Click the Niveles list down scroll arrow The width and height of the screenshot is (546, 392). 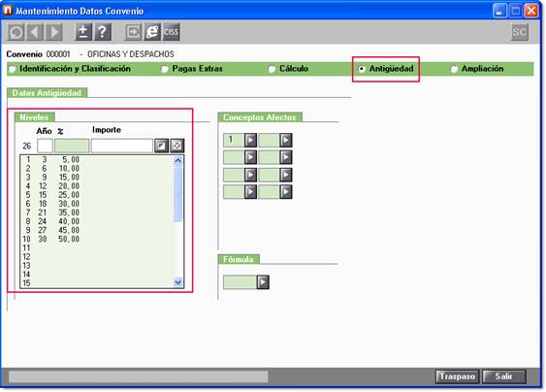[x=177, y=282]
